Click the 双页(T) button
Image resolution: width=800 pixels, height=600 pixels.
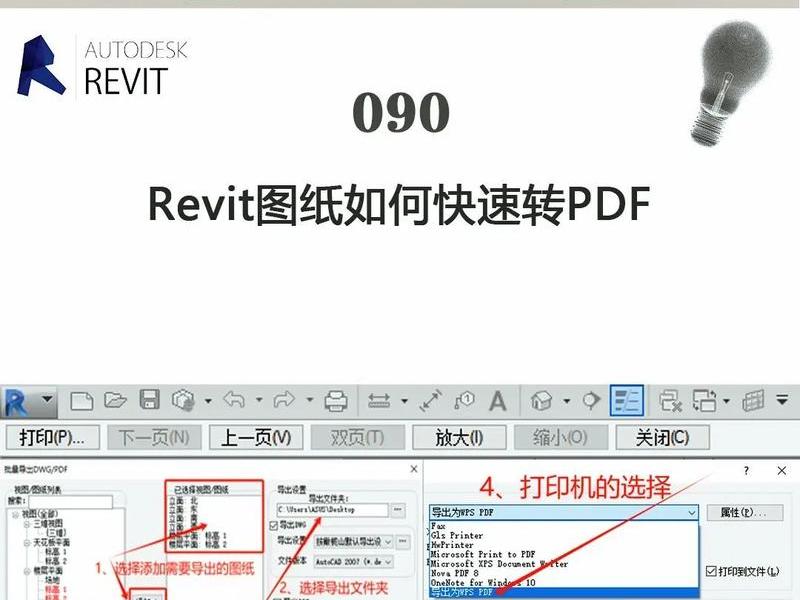pos(358,438)
